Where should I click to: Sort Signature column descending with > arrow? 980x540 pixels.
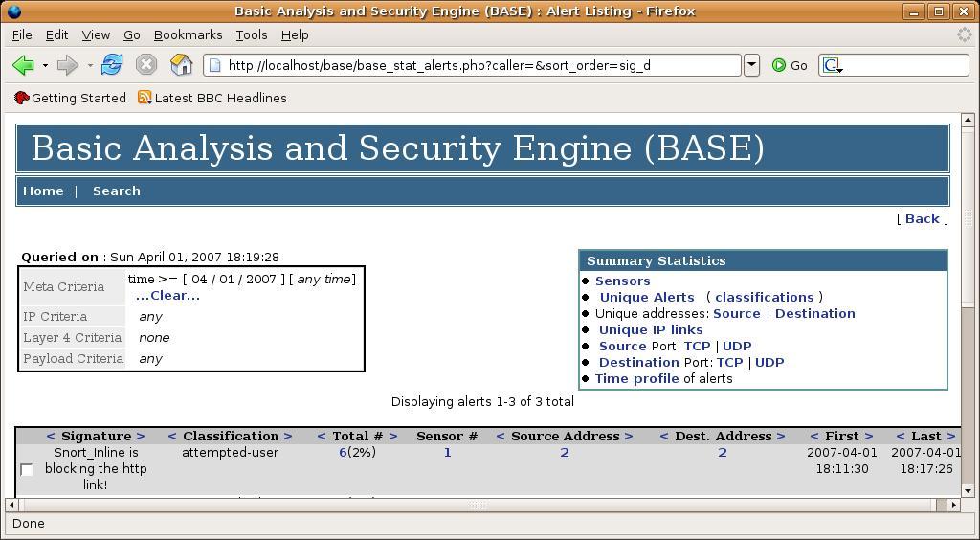141,437
